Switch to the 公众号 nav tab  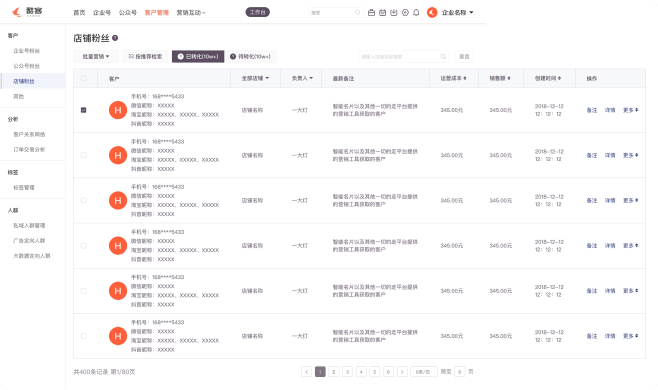point(128,13)
